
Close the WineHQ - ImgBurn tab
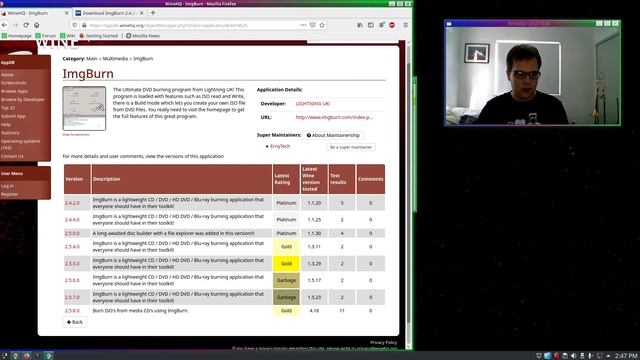[x=67, y=13]
